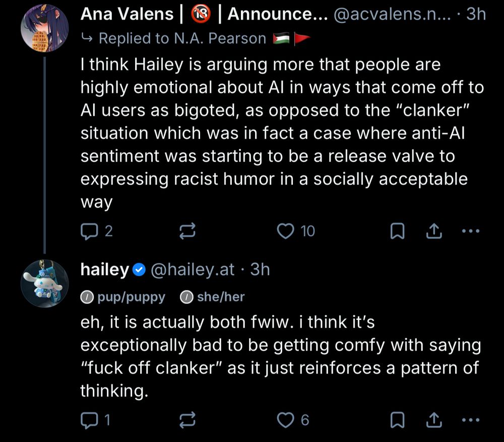504x442 pixels.
Task: Click the pup/puppy label badge
Action: 123,297
